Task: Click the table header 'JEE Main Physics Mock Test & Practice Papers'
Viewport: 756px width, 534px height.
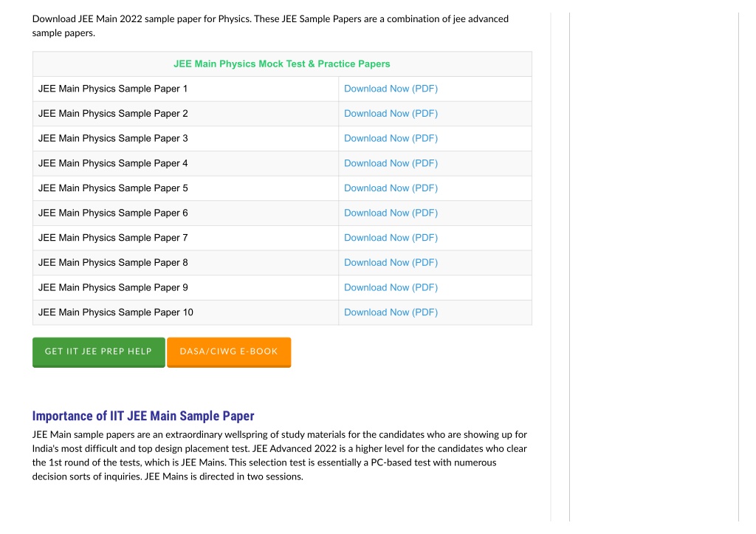Action: tap(282, 64)
